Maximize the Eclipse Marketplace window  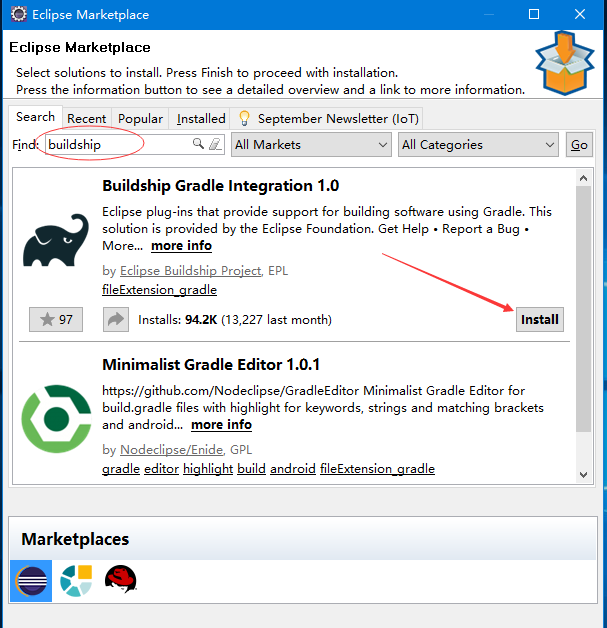[534, 14]
